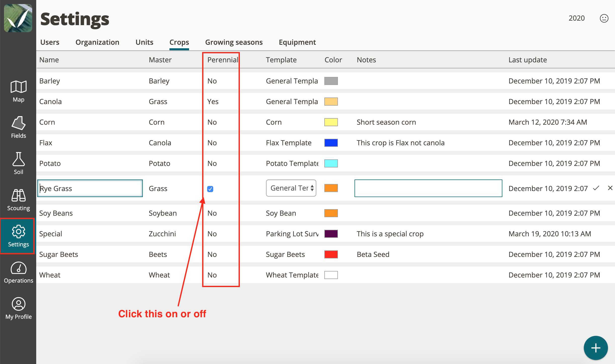Click Canola's 'Yes' perennial value
This screenshot has height=364, width=615.
pos(213,102)
